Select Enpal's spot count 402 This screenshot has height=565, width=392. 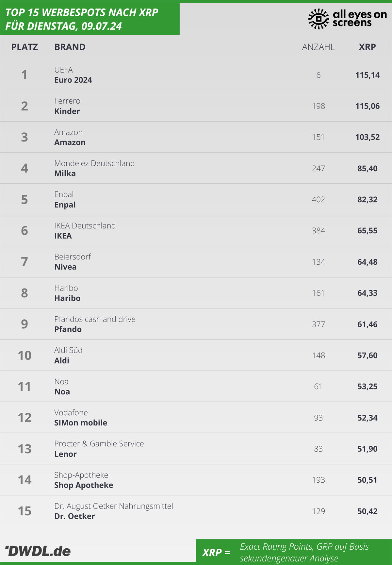point(318,200)
